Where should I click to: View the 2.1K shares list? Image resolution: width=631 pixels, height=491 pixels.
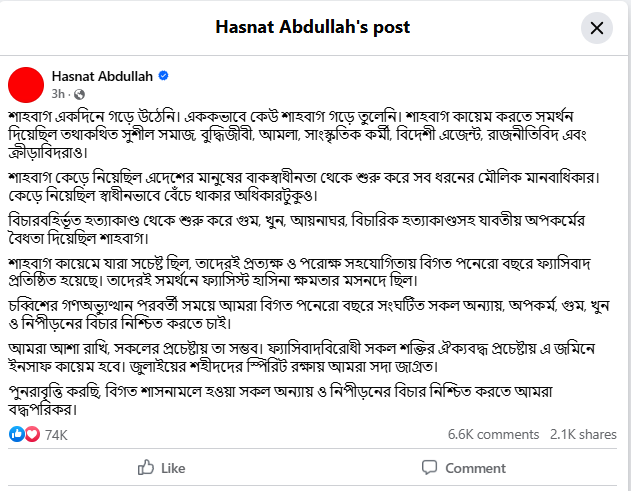583,434
